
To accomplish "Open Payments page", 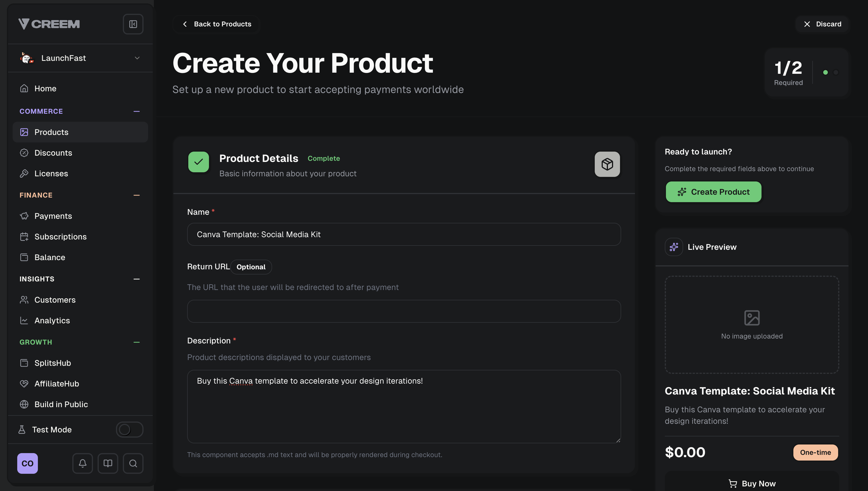I will click(x=80, y=216).
